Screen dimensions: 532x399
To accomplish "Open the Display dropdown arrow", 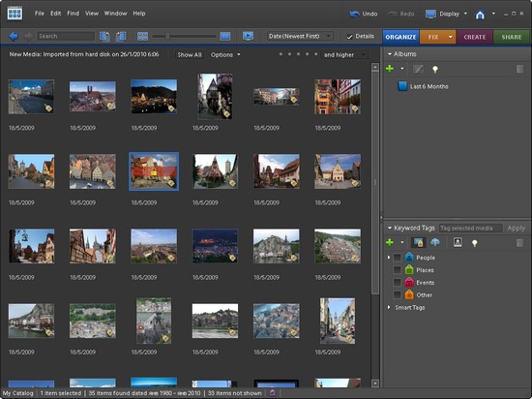I will (x=465, y=14).
